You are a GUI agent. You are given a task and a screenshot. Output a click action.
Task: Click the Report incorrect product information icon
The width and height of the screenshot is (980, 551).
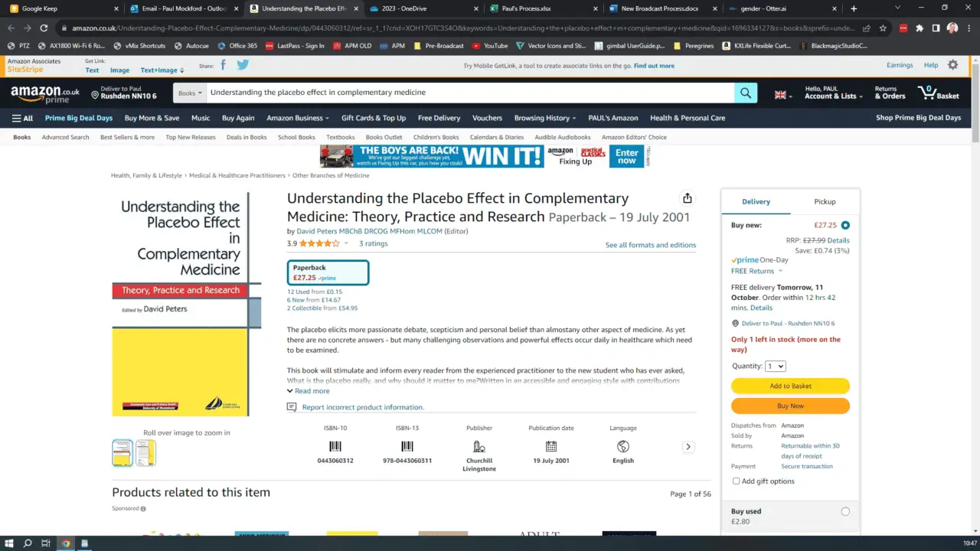pos(292,407)
